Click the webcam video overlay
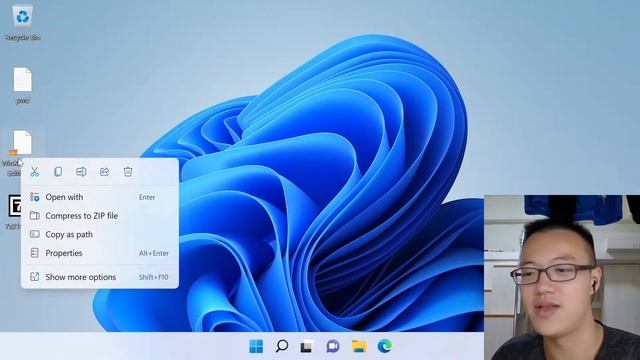This screenshot has width=640, height=360. [x=562, y=278]
